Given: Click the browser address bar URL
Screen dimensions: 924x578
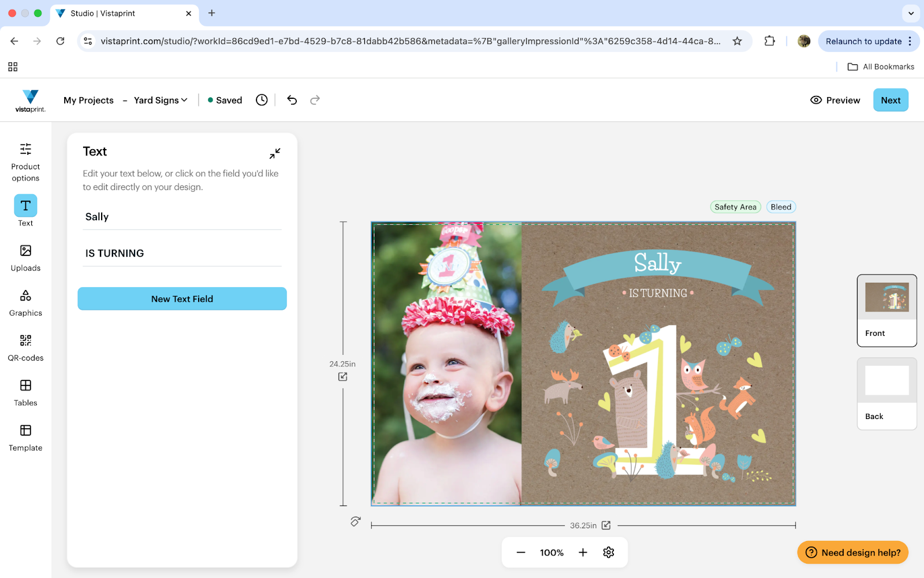Looking at the screenshot, I should pyautogui.click(x=410, y=41).
